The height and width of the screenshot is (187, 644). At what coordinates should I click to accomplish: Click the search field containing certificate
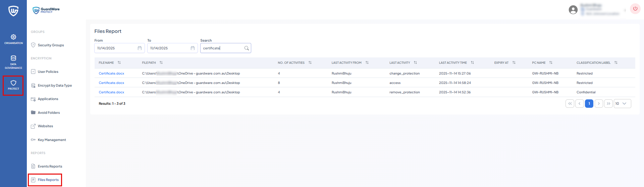tap(221, 48)
